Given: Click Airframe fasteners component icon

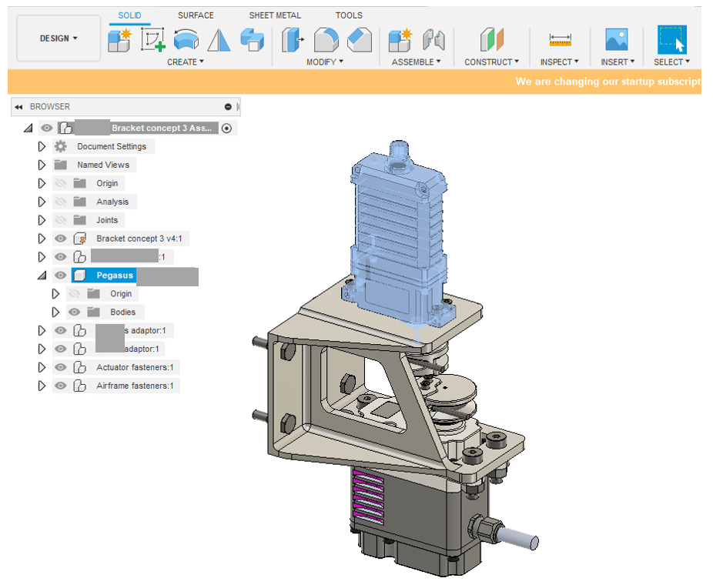Looking at the screenshot, I should (x=80, y=386).
